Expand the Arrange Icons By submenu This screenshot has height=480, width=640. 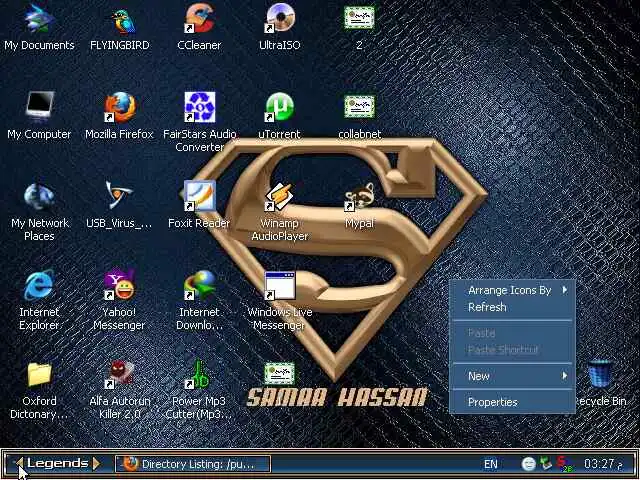(512, 290)
